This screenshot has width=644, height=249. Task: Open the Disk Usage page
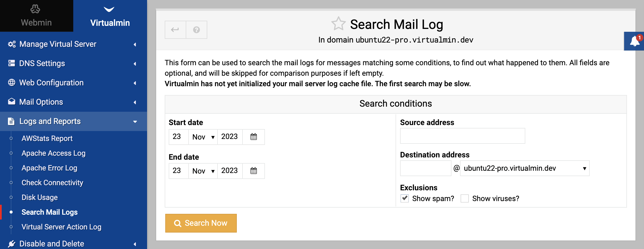pyautogui.click(x=39, y=197)
